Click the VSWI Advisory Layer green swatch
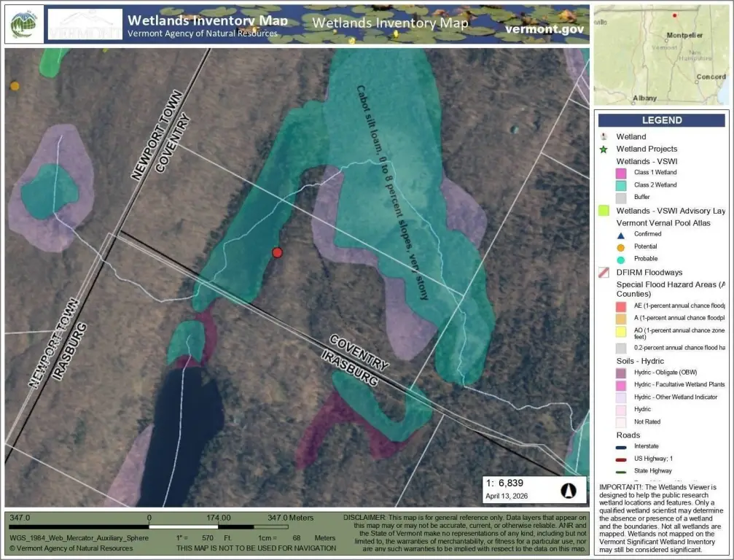 [x=604, y=211]
